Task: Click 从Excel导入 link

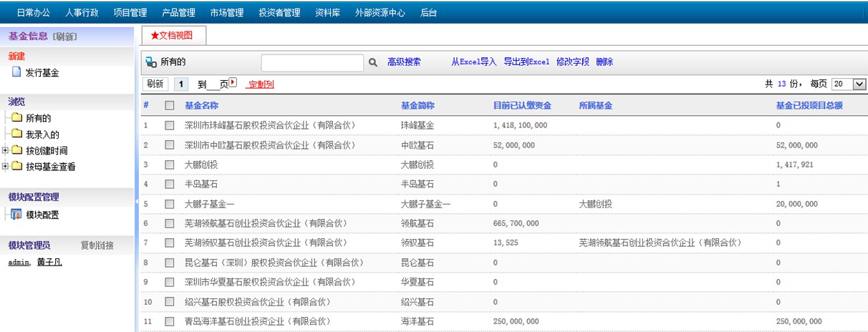Action: (x=473, y=62)
